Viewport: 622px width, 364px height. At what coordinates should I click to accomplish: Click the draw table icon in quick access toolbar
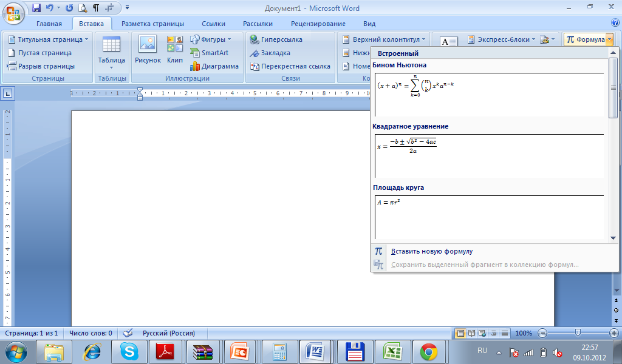(109, 7)
